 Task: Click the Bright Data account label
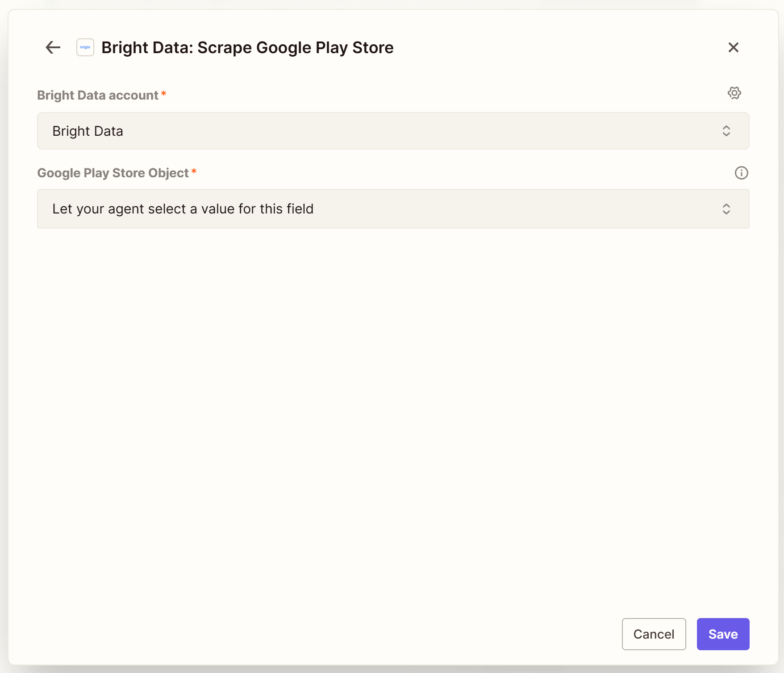pyautogui.click(x=98, y=95)
